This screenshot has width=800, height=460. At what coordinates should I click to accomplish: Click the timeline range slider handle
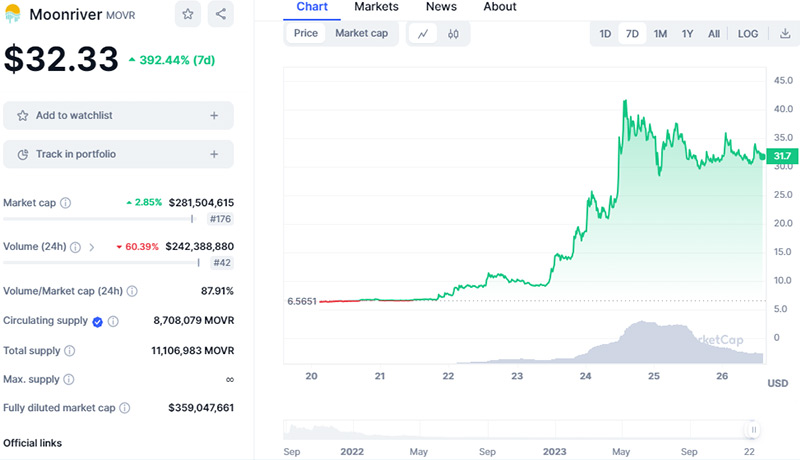pos(753,430)
